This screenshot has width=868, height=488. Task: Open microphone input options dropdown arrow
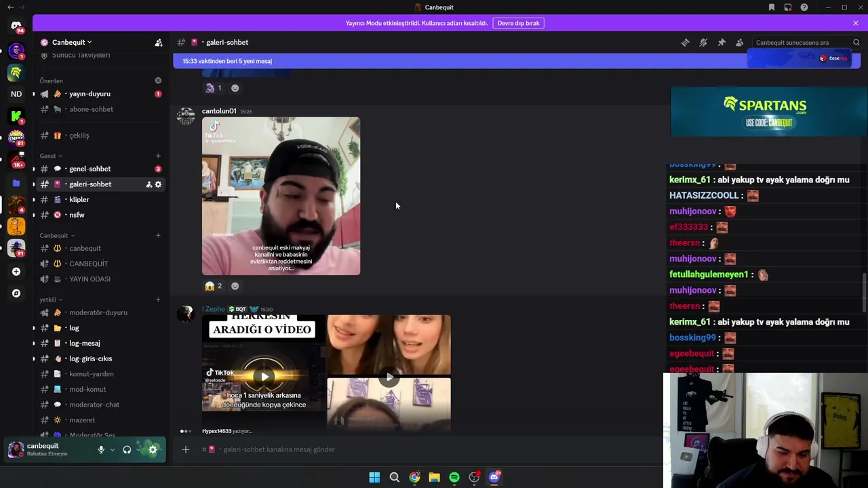(113, 449)
